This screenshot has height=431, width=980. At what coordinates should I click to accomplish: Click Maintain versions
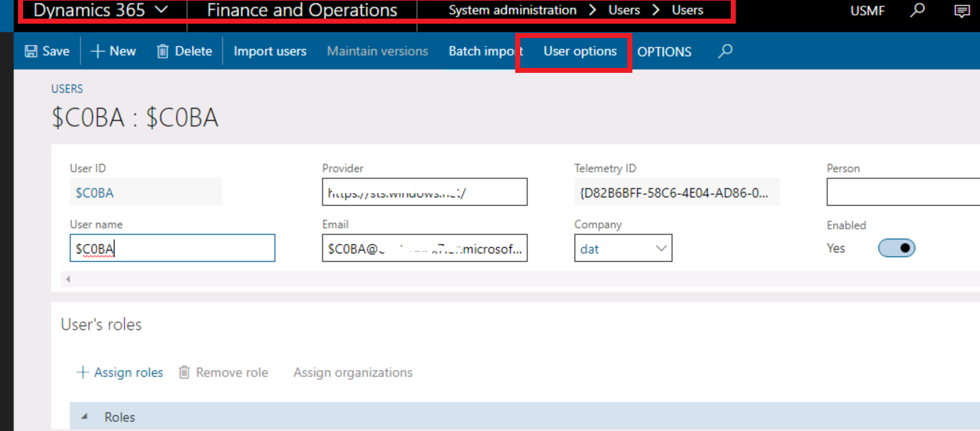coord(378,51)
